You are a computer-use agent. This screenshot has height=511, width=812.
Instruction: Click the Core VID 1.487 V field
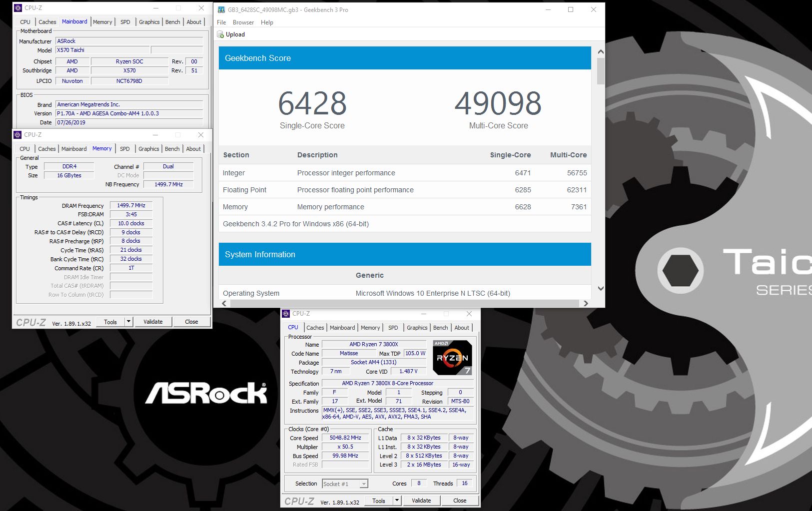[408, 371]
